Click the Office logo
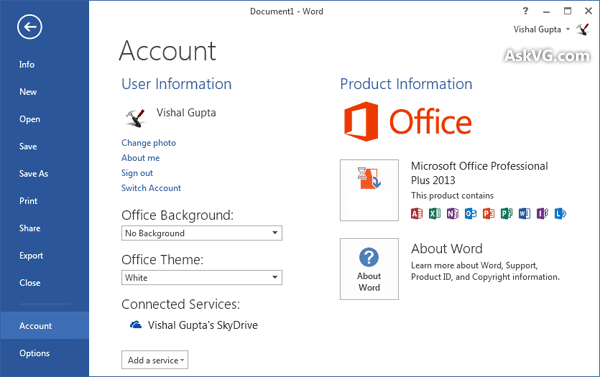 [x=408, y=122]
